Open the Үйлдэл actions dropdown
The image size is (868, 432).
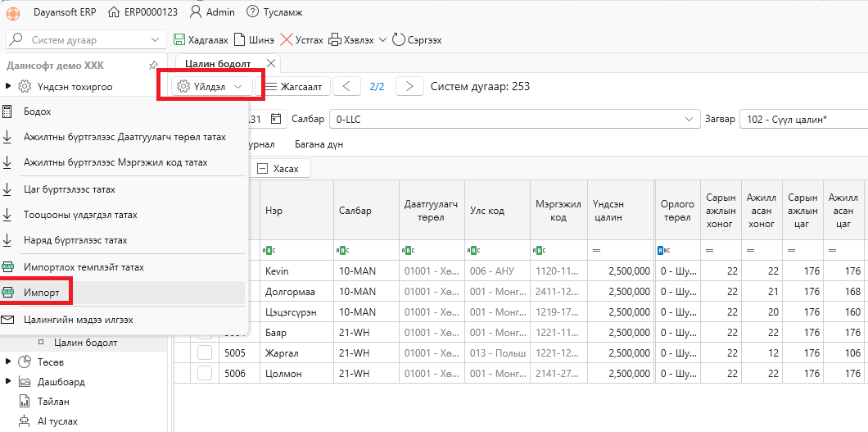click(211, 86)
